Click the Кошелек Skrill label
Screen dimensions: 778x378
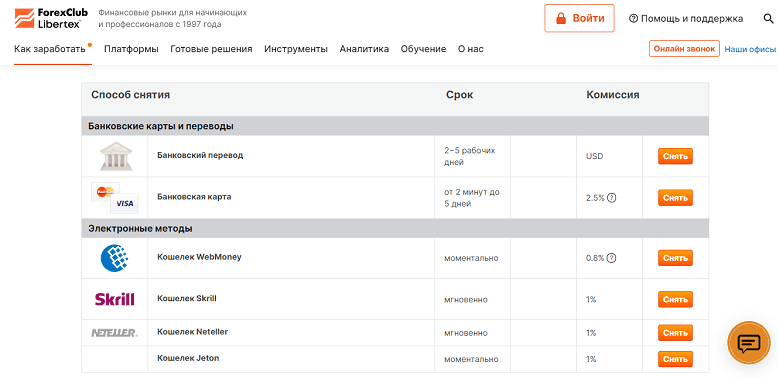click(x=187, y=298)
